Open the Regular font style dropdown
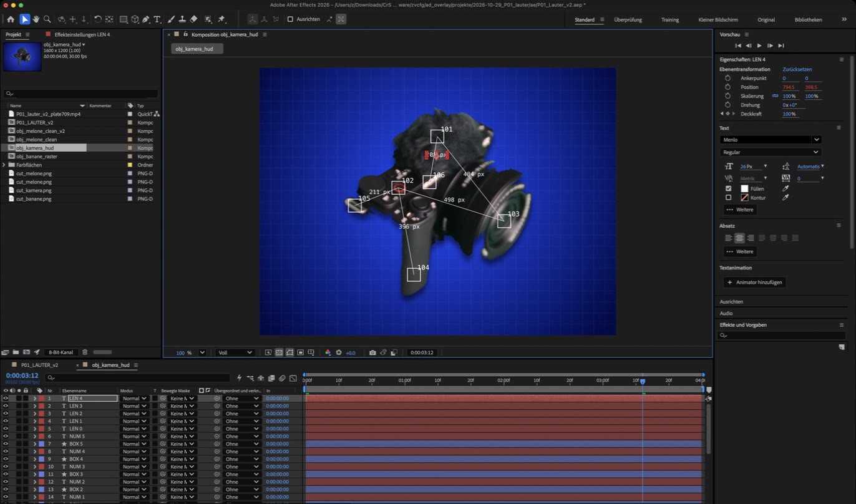 click(x=771, y=152)
